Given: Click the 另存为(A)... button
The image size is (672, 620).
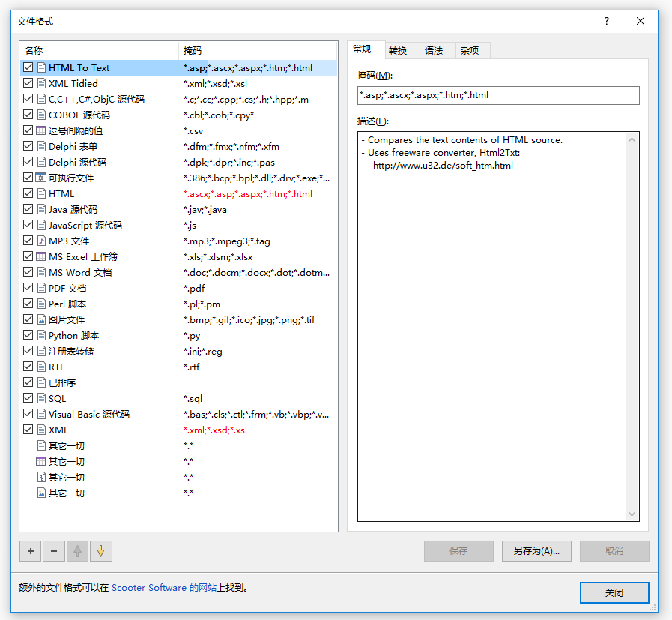Looking at the screenshot, I should pyautogui.click(x=536, y=551).
